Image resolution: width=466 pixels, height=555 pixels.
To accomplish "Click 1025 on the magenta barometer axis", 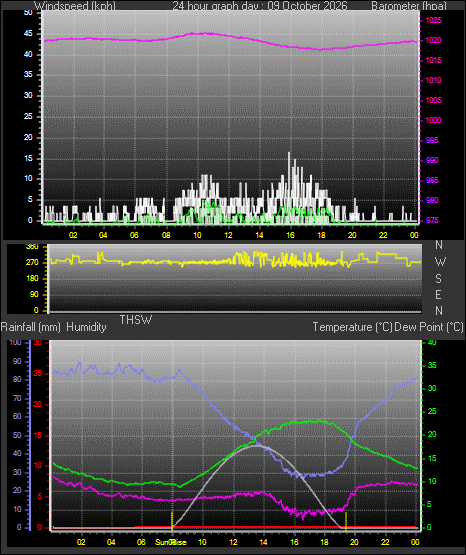I will pos(433,21).
